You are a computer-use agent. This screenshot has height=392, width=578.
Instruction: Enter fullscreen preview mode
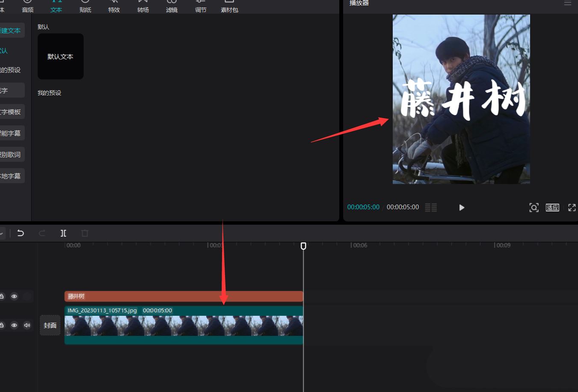572,208
